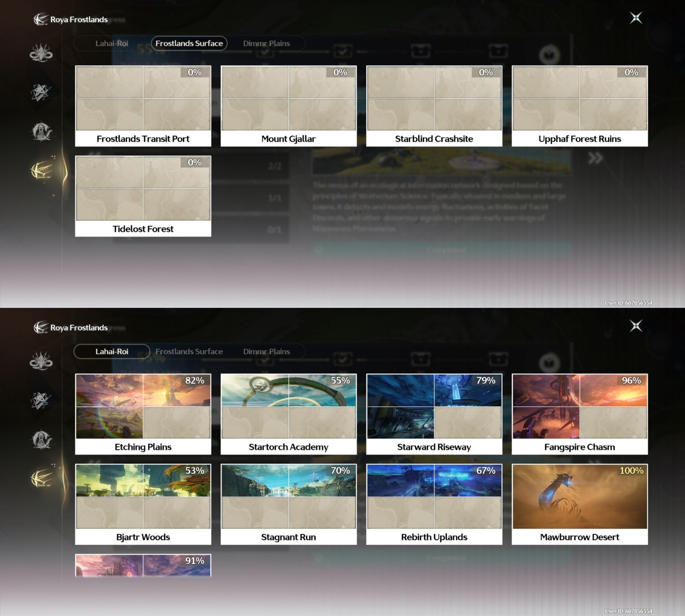Close the lower Lahai-Roi exploration panel

635,326
